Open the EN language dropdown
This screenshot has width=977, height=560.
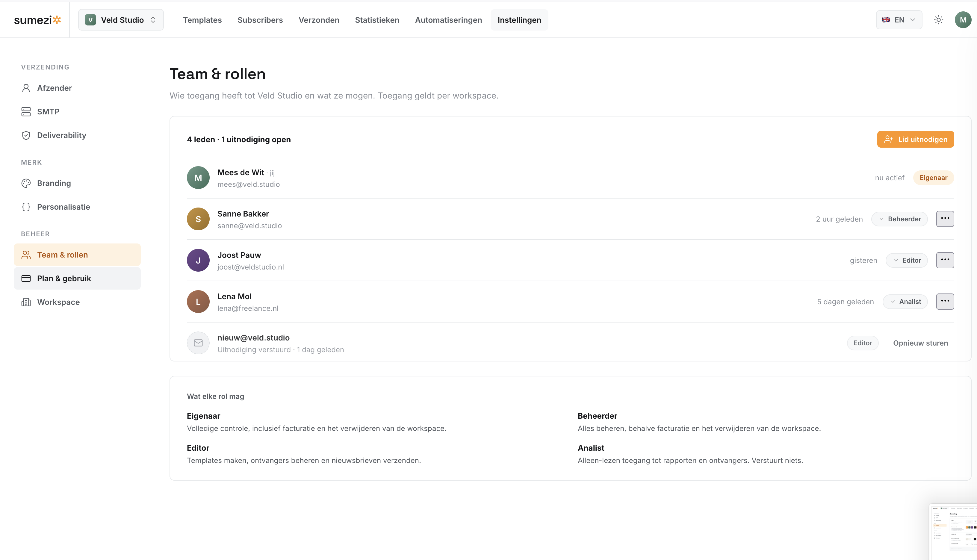click(x=899, y=20)
